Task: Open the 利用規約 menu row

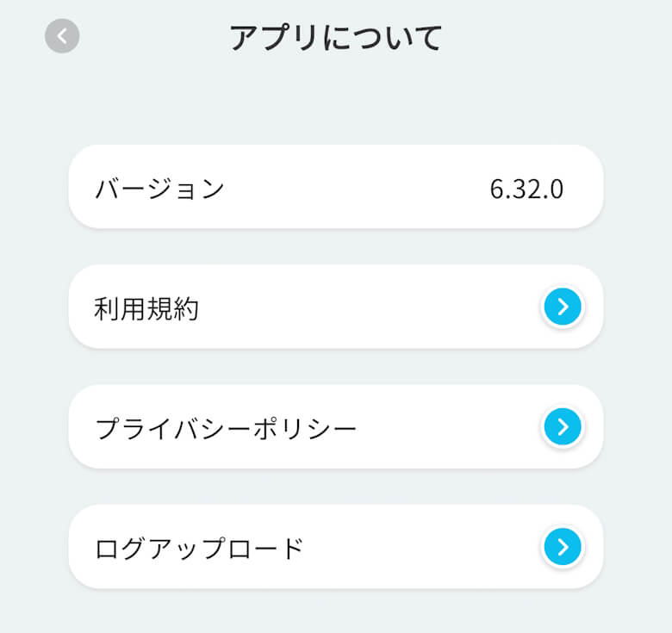Action: (x=335, y=307)
